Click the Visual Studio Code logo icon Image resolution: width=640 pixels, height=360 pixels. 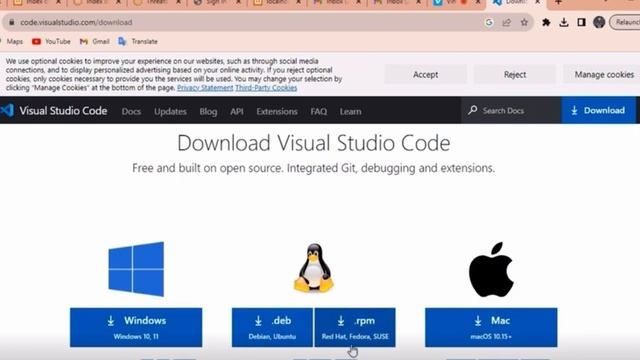7,111
